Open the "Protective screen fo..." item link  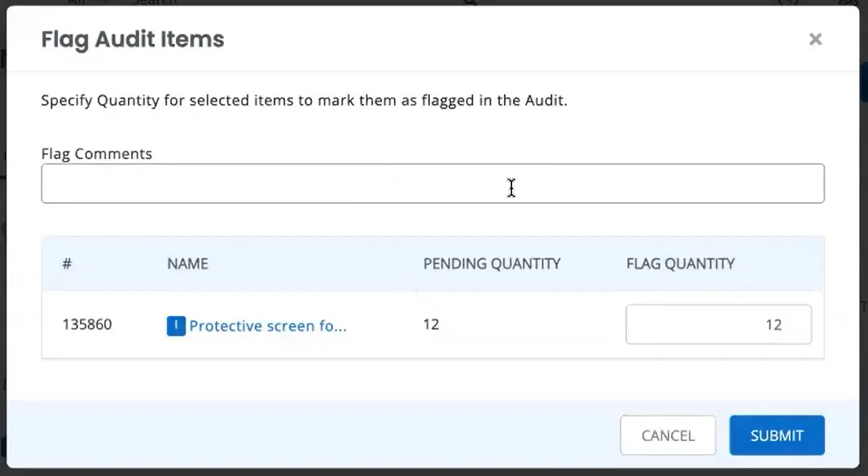(269, 325)
